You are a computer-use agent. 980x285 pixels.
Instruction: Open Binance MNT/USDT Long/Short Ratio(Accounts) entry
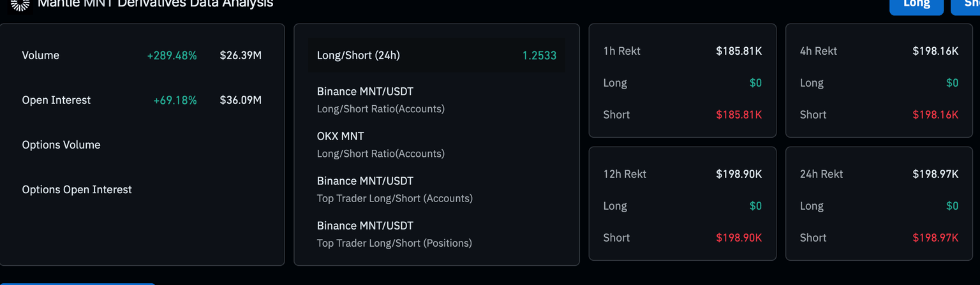pos(380,100)
